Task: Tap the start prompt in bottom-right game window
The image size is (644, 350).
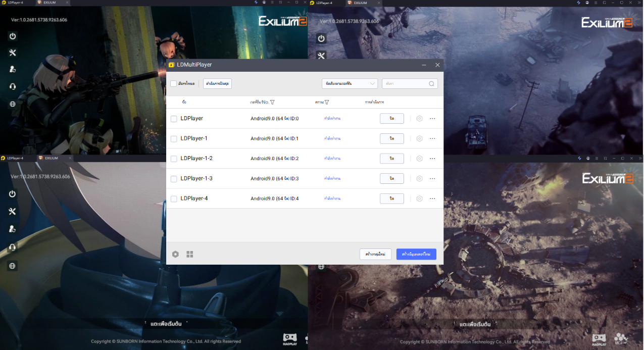Action: coord(475,324)
